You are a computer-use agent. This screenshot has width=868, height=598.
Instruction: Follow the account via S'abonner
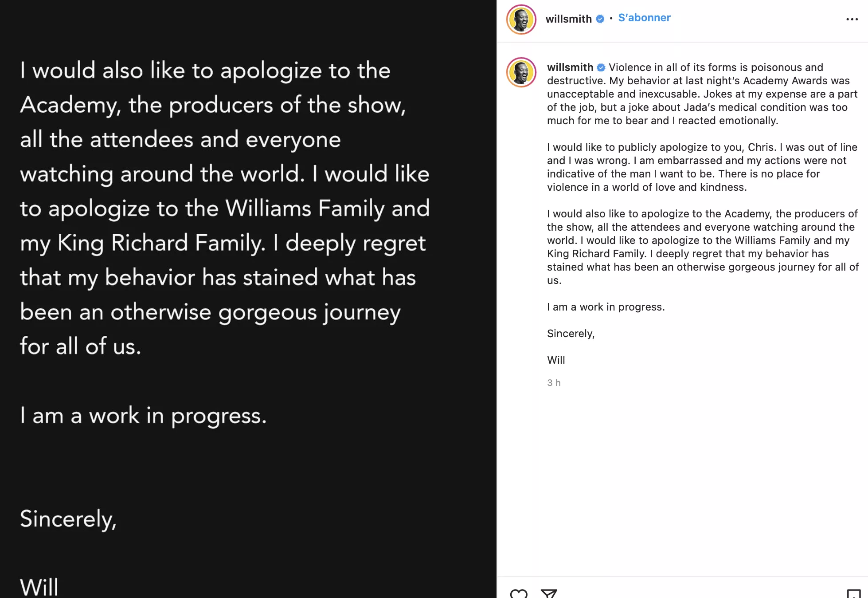click(x=644, y=18)
